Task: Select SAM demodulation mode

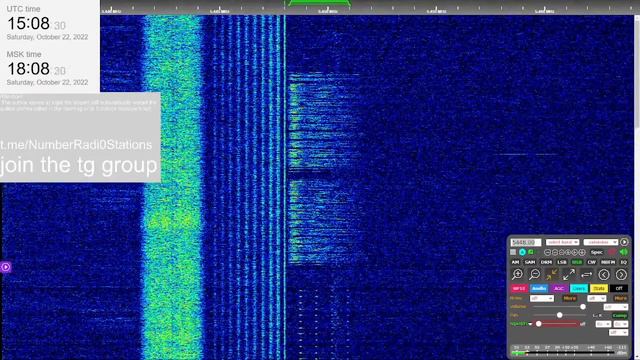Action: [530, 262]
